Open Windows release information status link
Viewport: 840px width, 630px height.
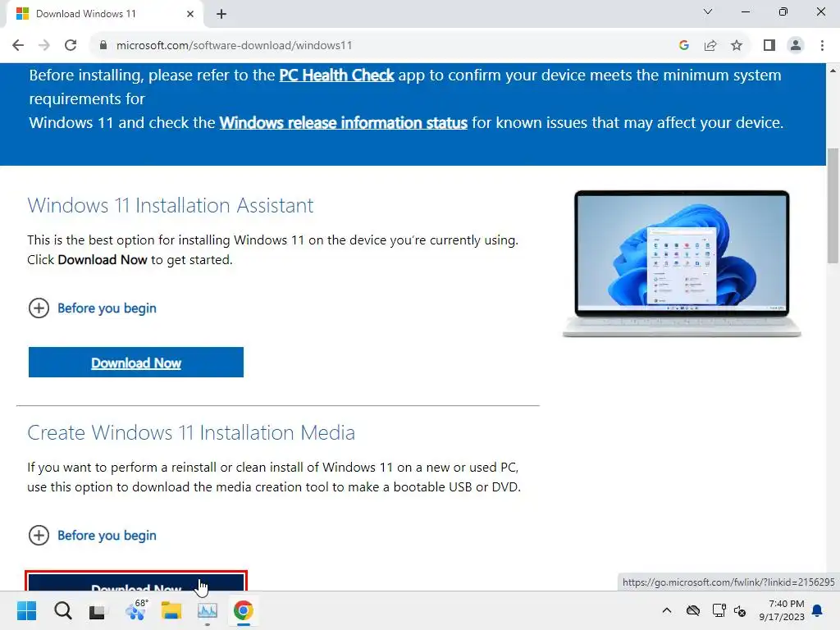(344, 123)
